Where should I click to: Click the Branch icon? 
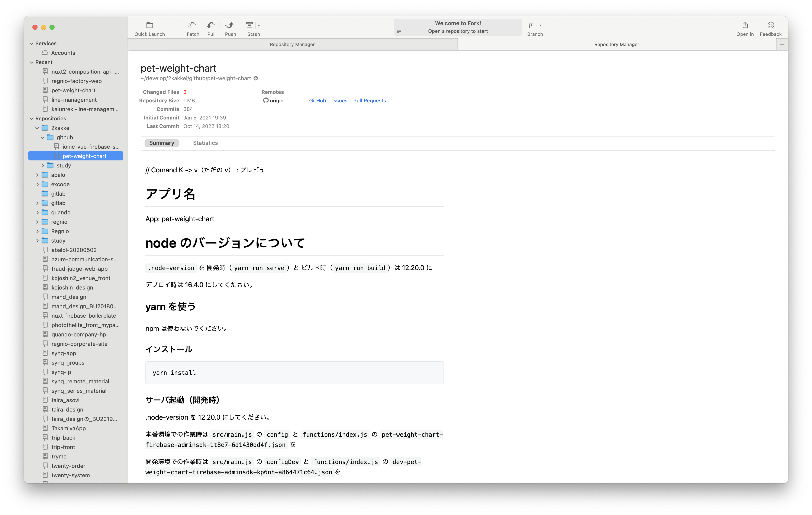point(530,25)
